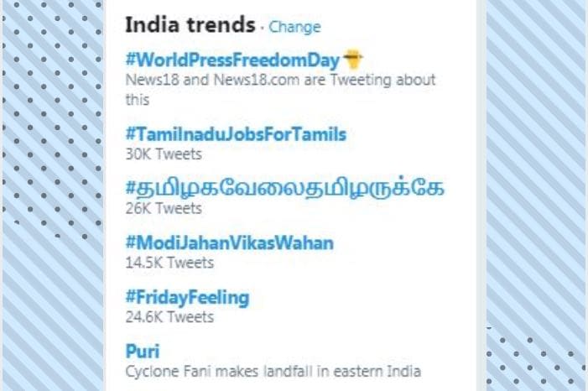The image size is (588, 391).
Task: Click the News18 Tweeting about this text
Action: click(x=280, y=90)
